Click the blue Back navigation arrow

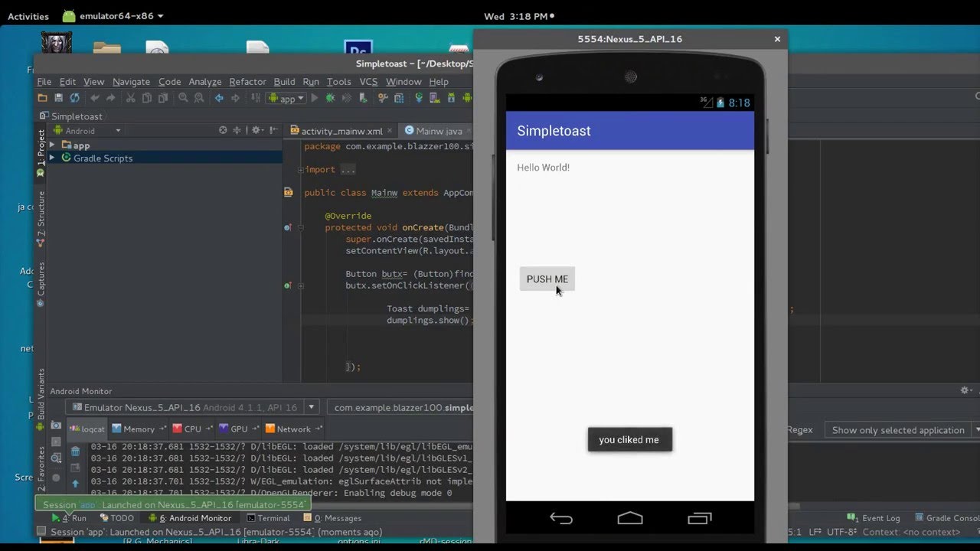point(219,98)
